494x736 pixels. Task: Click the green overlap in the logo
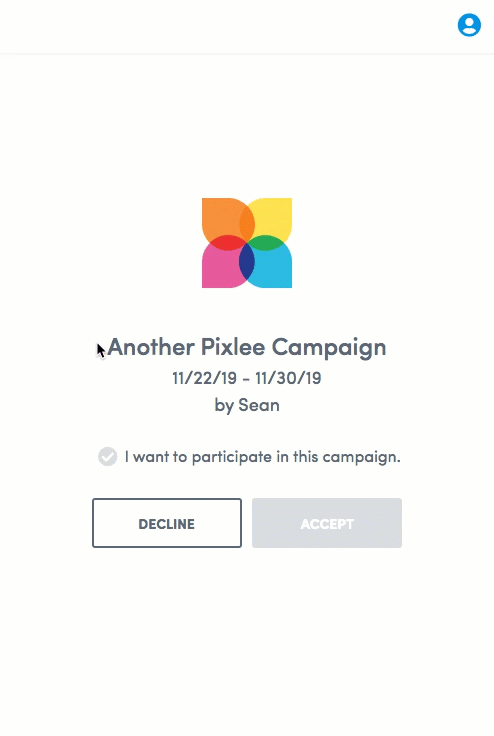click(266, 243)
